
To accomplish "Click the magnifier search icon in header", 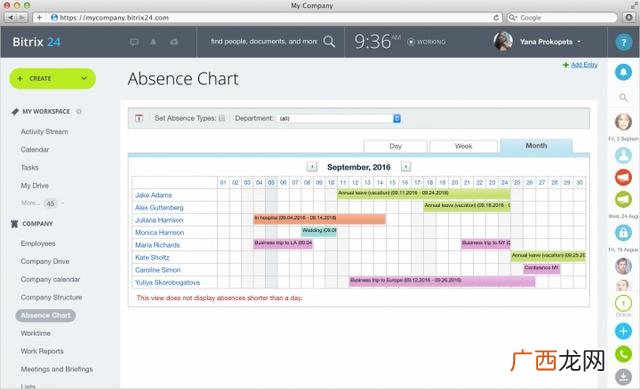I will [329, 41].
